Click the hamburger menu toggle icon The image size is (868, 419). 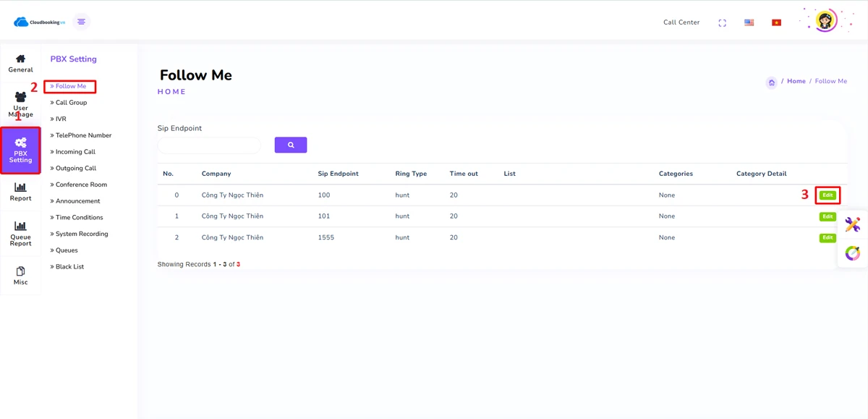click(x=81, y=22)
